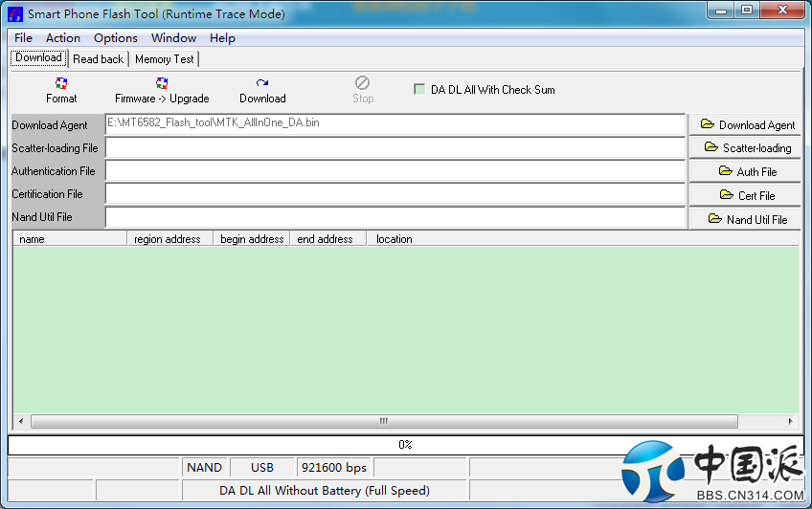Click the 0% progress bar
Image resolution: width=812 pixels, height=509 pixels.
(405, 445)
